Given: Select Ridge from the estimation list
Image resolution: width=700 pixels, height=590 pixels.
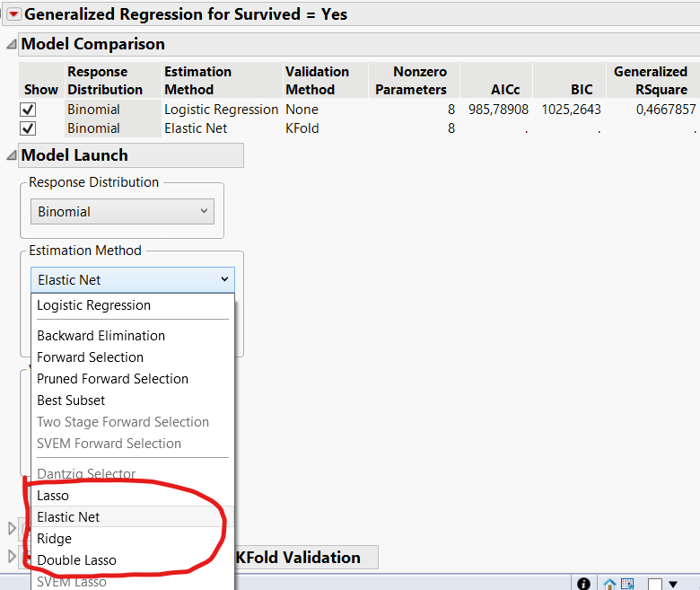Looking at the screenshot, I should click(x=54, y=539).
